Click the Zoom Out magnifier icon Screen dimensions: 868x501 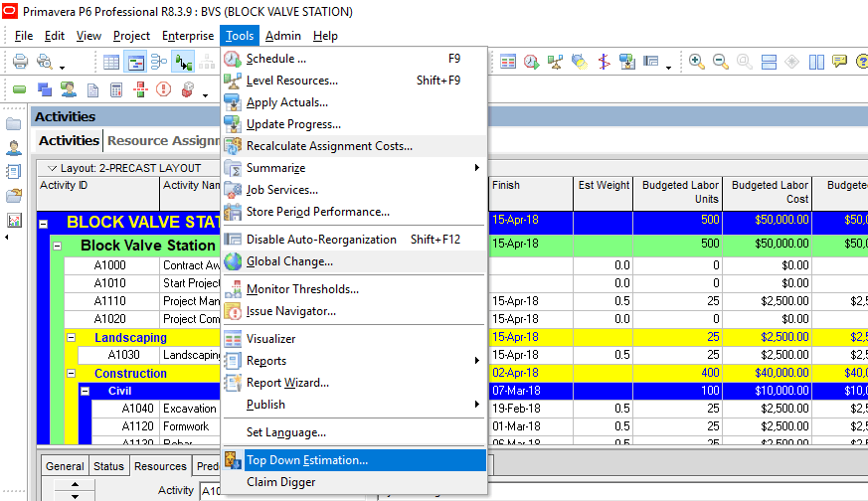(720, 62)
